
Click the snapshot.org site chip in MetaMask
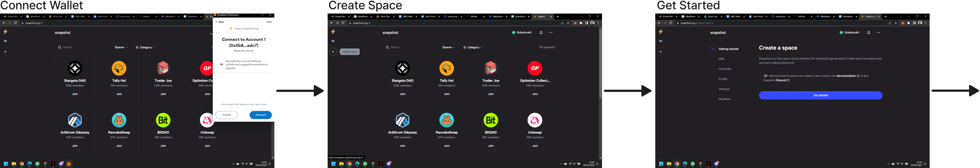click(244, 28)
